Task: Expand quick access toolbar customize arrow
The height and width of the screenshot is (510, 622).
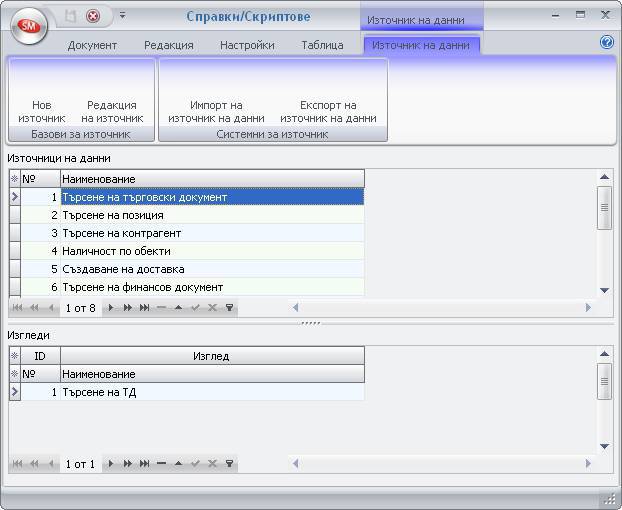Action: coord(123,16)
